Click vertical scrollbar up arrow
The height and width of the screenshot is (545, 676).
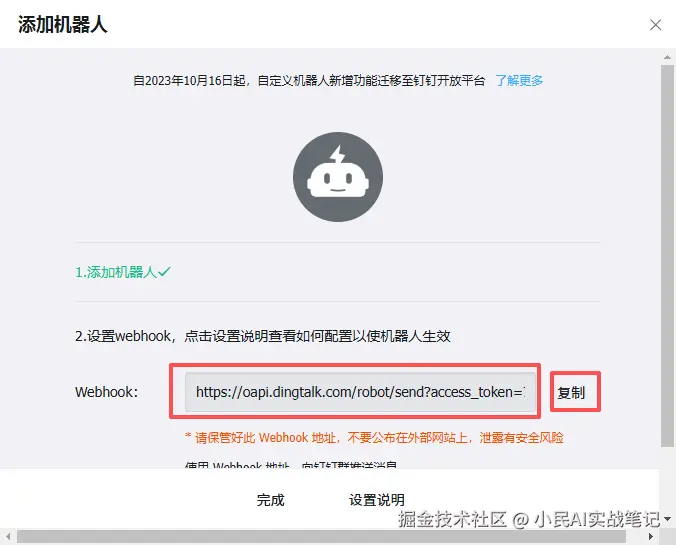coord(667,57)
